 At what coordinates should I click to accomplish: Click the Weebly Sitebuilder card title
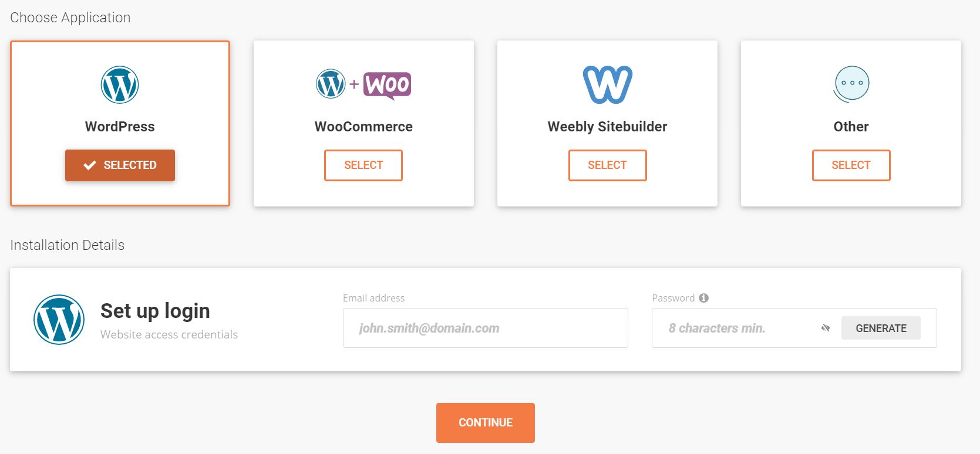pos(607,127)
